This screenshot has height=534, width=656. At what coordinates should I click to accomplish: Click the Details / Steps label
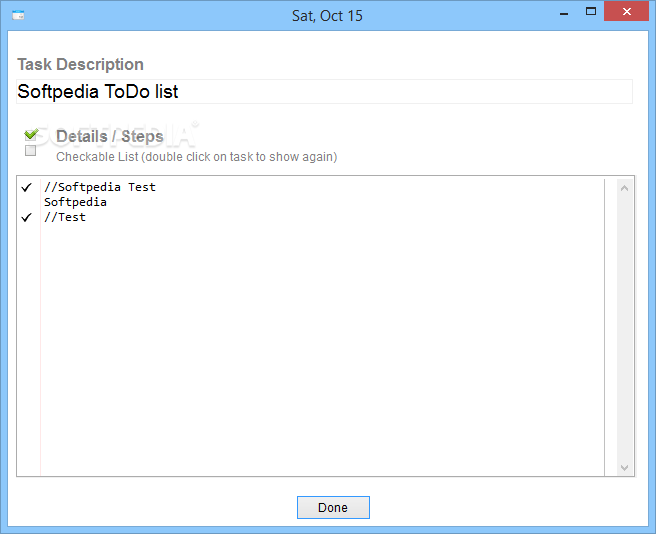110,136
